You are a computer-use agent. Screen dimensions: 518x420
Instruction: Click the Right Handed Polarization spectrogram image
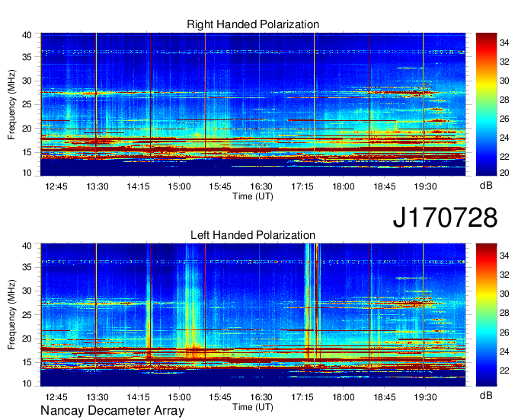coord(253,104)
